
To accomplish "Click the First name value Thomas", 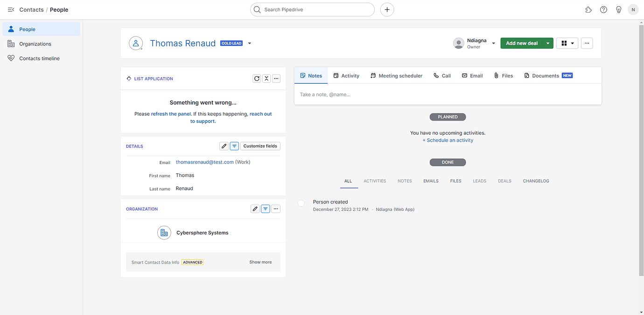I will (185, 175).
